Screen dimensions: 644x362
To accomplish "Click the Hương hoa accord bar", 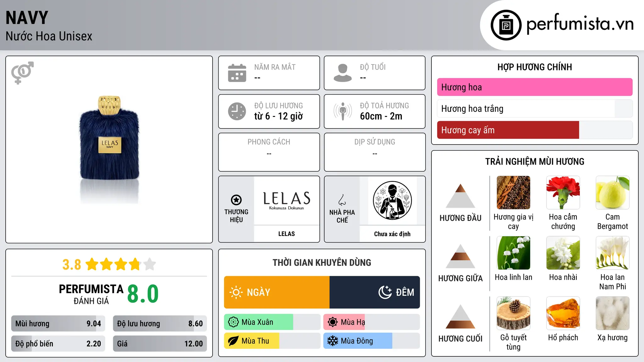I will point(535,87).
